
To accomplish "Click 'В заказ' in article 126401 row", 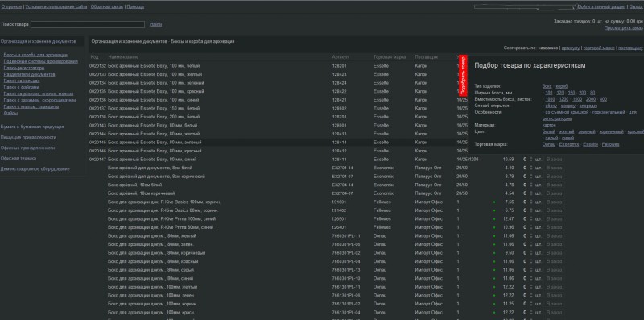I will coord(554,227).
